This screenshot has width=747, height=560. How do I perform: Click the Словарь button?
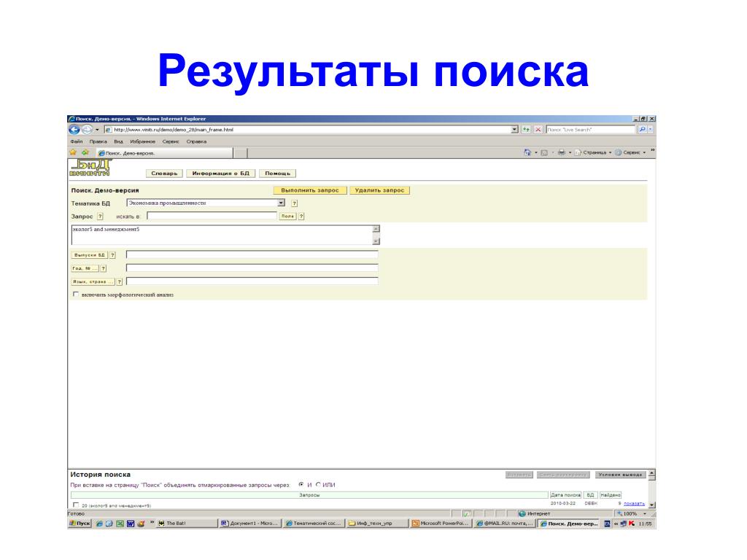[x=164, y=174]
